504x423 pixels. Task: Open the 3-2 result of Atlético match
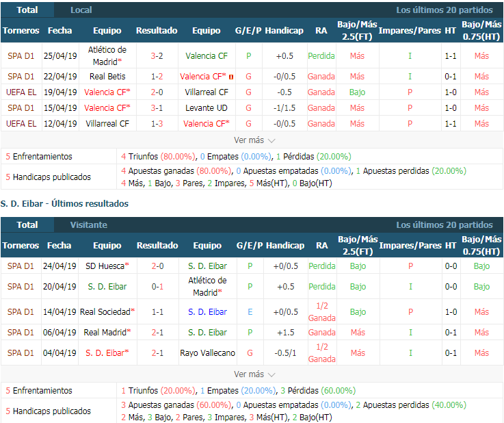point(157,56)
